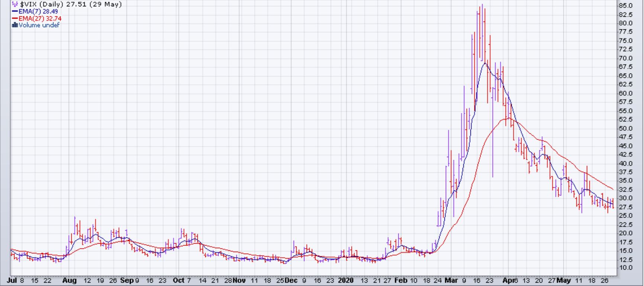Click the Mar label on the date axis
644x286 pixels.
coord(451,280)
